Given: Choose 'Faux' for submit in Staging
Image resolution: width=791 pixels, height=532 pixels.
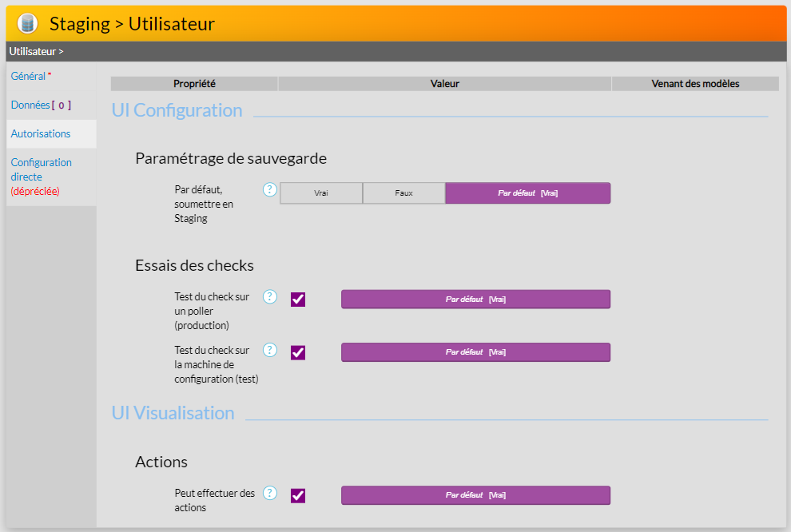Looking at the screenshot, I should pos(403,193).
